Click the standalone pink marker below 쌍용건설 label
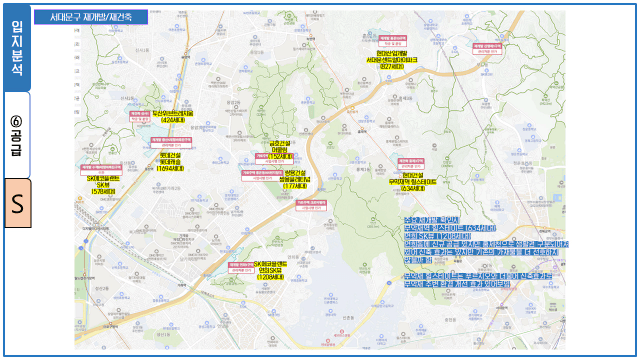Viewport: 640px width, 360px height. point(311,205)
